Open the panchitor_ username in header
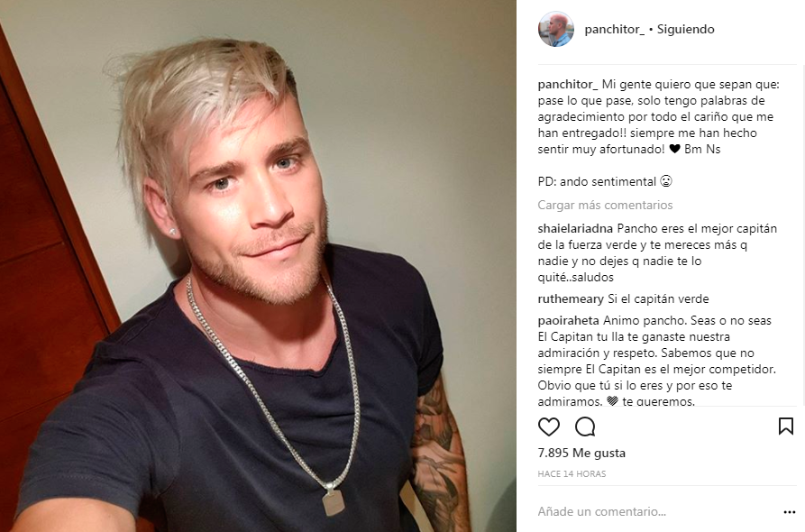Image resolution: width=805 pixels, height=532 pixels. (614, 29)
